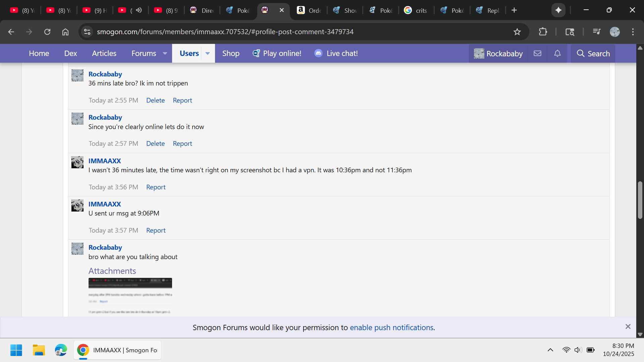Image resolution: width=644 pixels, height=362 pixels.
Task: Open the Chrome extensions puzzle icon
Action: (x=543, y=32)
